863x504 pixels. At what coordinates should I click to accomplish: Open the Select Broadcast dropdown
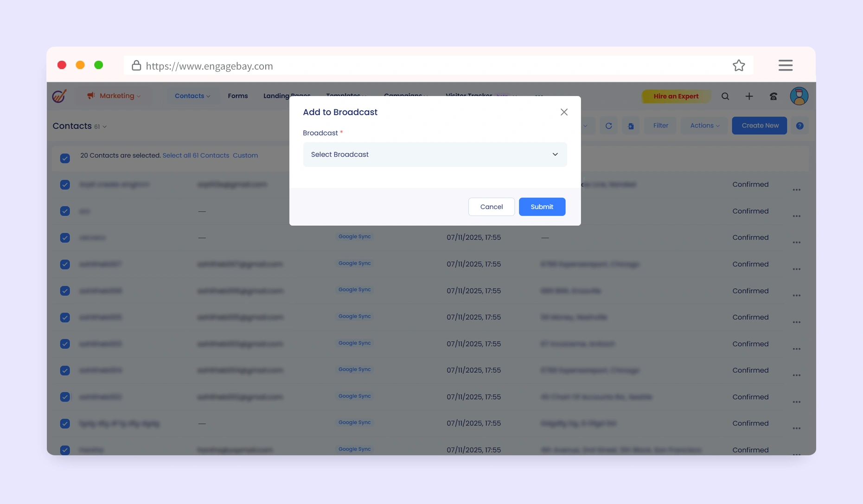coord(435,154)
